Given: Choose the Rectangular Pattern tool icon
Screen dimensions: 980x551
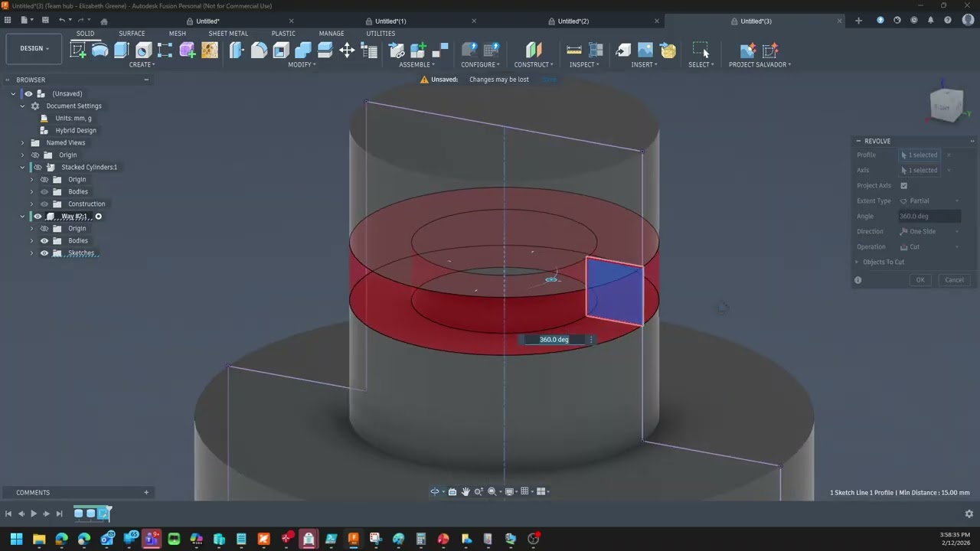Looking at the screenshot, I should (x=165, y=51).
